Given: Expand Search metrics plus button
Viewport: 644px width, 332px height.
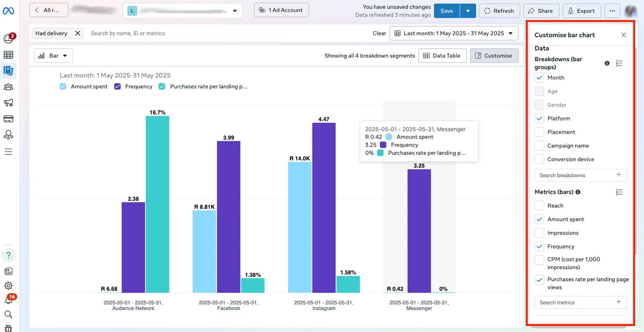Looking at the screenshot, I should [x=619, y=302].
